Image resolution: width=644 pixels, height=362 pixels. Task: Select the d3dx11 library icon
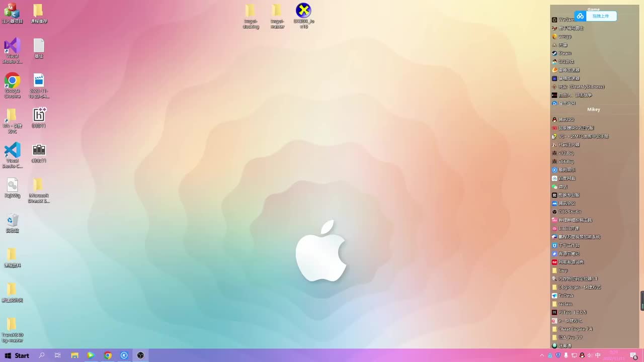[39, 153]
